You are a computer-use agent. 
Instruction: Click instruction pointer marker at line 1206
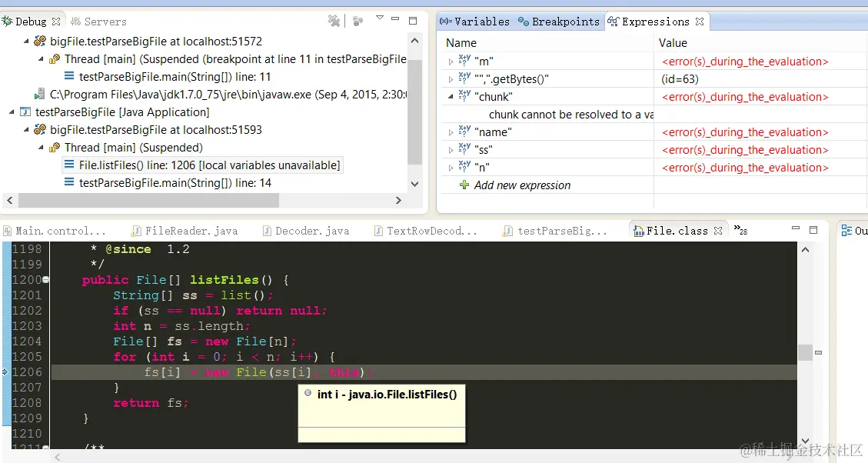tap(5, 372)
